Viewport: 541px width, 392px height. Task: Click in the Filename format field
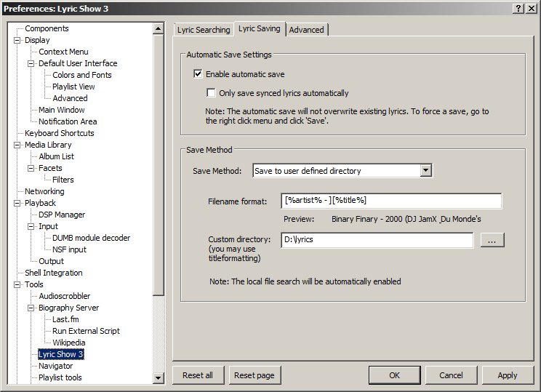391,201
